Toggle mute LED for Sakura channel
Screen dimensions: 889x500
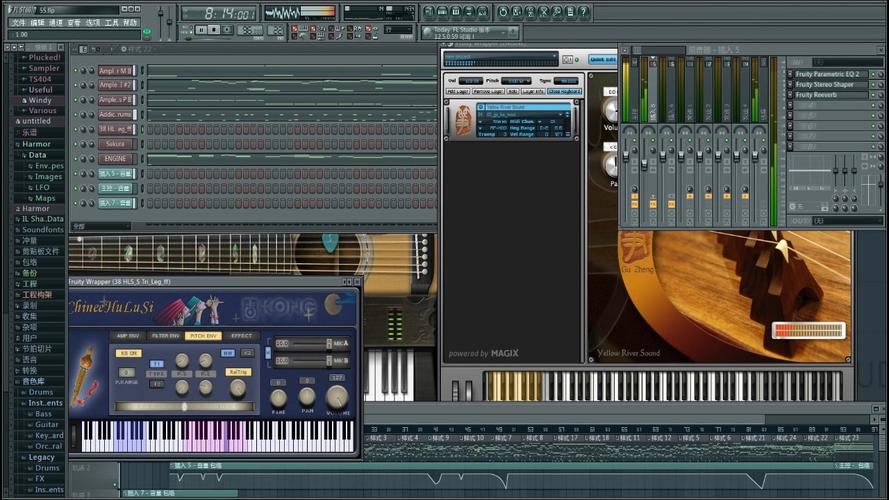pyautogui.click(x=76, y=144)
